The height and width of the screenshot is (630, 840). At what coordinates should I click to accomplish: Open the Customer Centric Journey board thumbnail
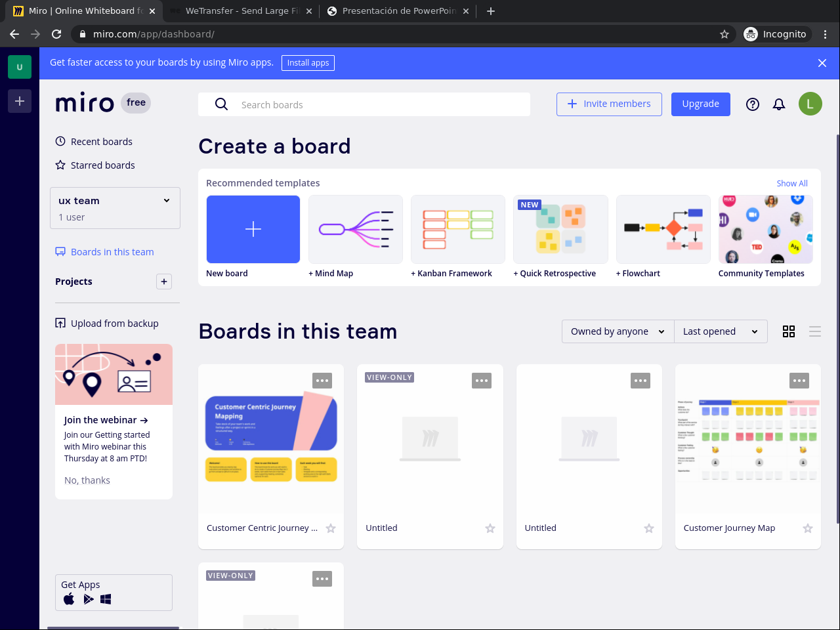(271, 438)
